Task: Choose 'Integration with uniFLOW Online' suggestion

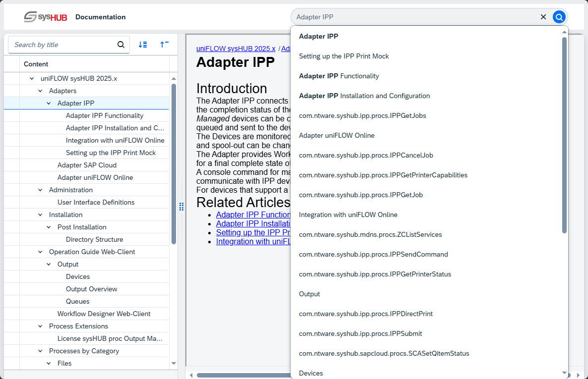Action: 426,215
